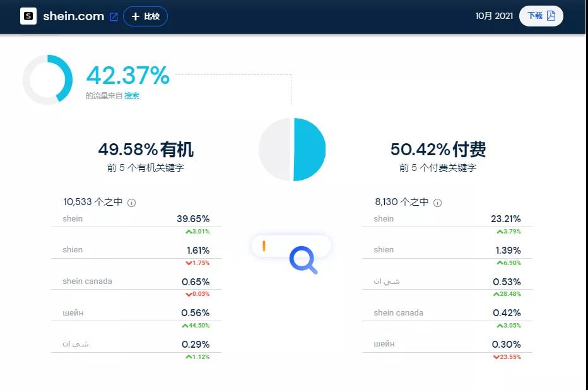
Task: Click the shein.com site logo icon
Action: (x=28, y=16)
